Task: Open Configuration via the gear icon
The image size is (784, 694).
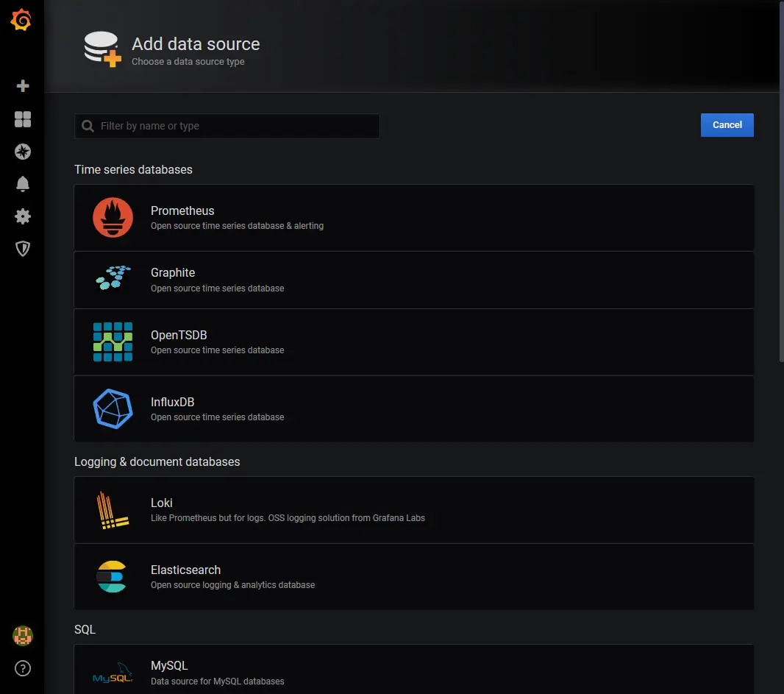Action: point(21,216)
